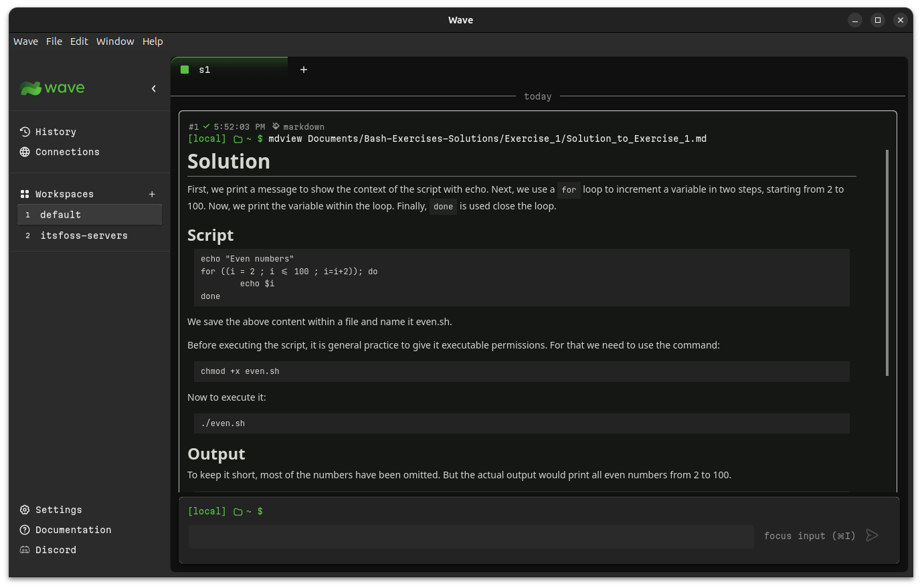Viewport: 922px width, 588px height.
Task: Click the green status square on tab s1
Action: 185,69
